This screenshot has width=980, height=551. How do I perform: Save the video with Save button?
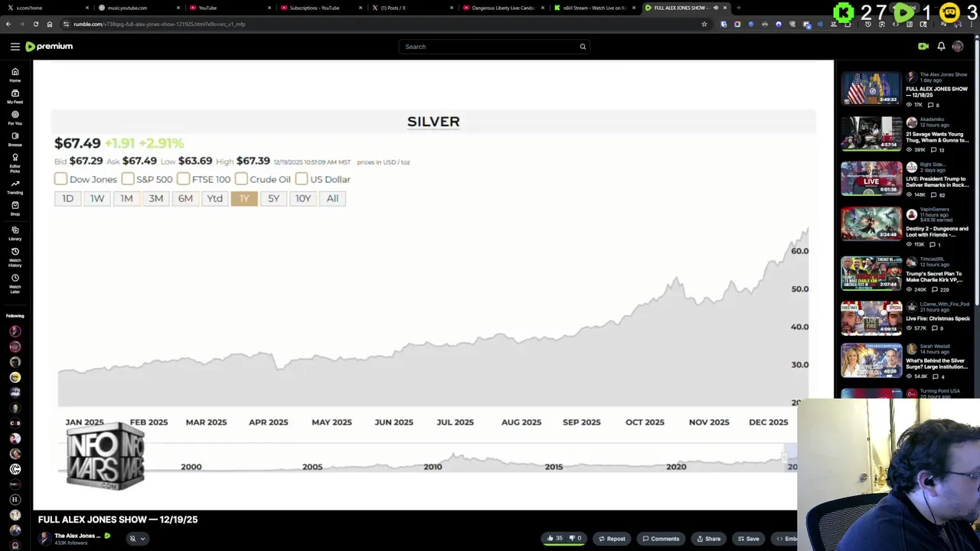click(748, 538)
